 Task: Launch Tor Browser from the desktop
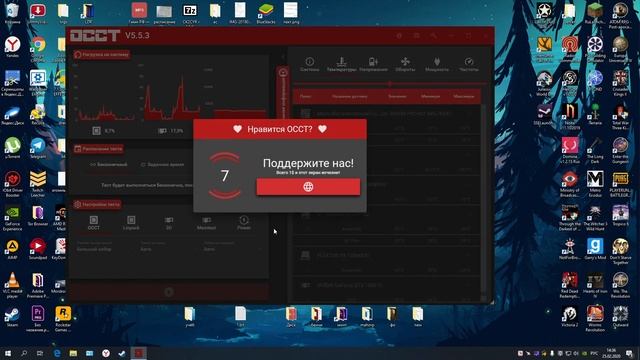pos(38,216)
